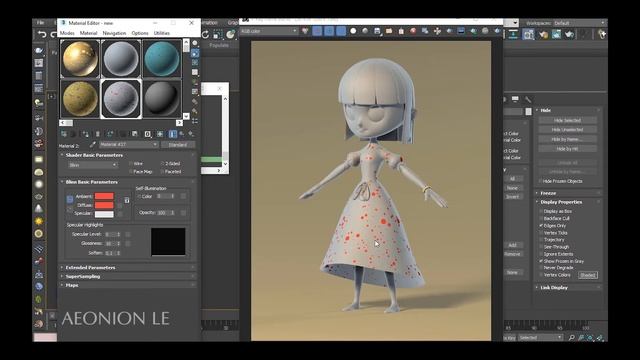This screenshot has height=360, width=640.
Task: Toggle the sample slot Background icon
Action: click(x=195, y=62)
